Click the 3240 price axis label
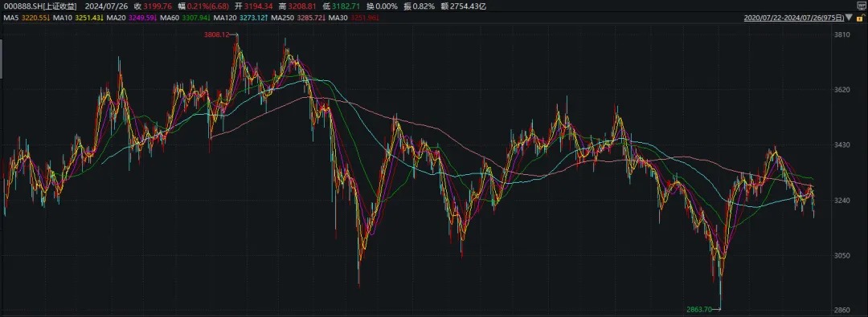Image resolution: width=868 pixels, height=317 pixels. coord(841,201)
